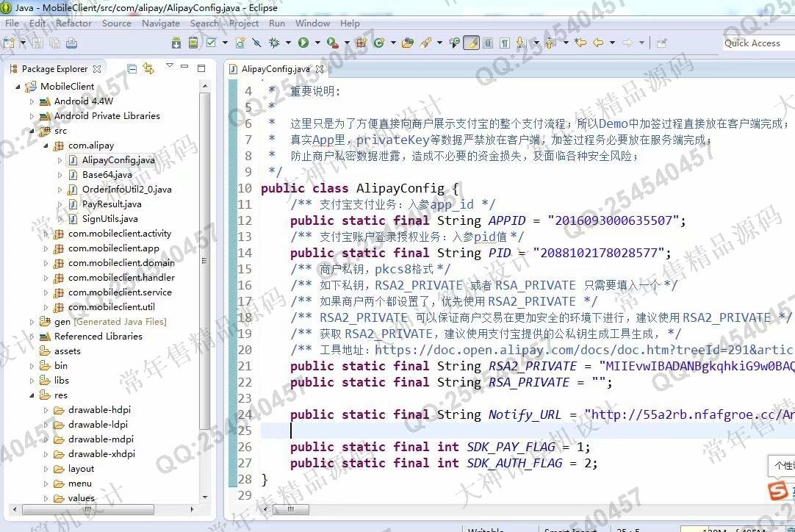Click the Sogou input method icon
795x532 pixels.
pos(778,491)
